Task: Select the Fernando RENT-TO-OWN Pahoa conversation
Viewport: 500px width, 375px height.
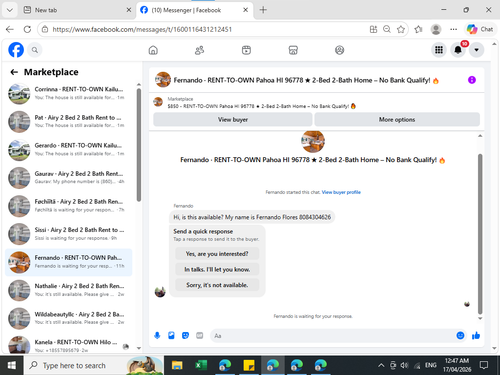Action: [68, 262]
